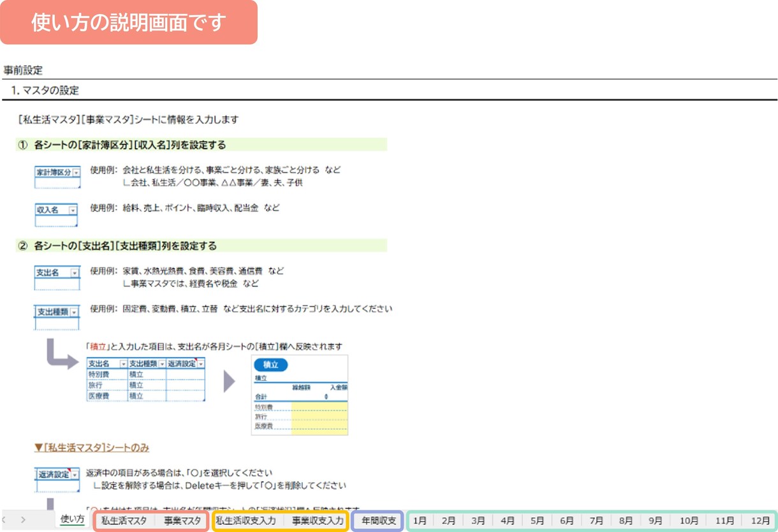Open the 使い方 sheet tab
Screen dimensions: 778x532
pos(72,519)
